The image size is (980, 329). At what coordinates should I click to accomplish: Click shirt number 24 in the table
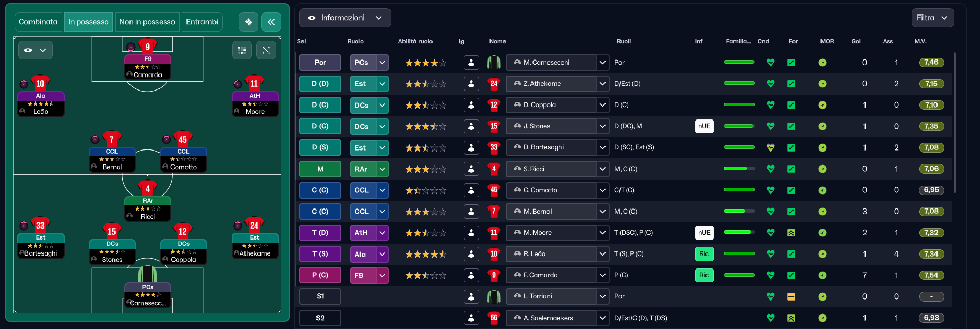494,84
